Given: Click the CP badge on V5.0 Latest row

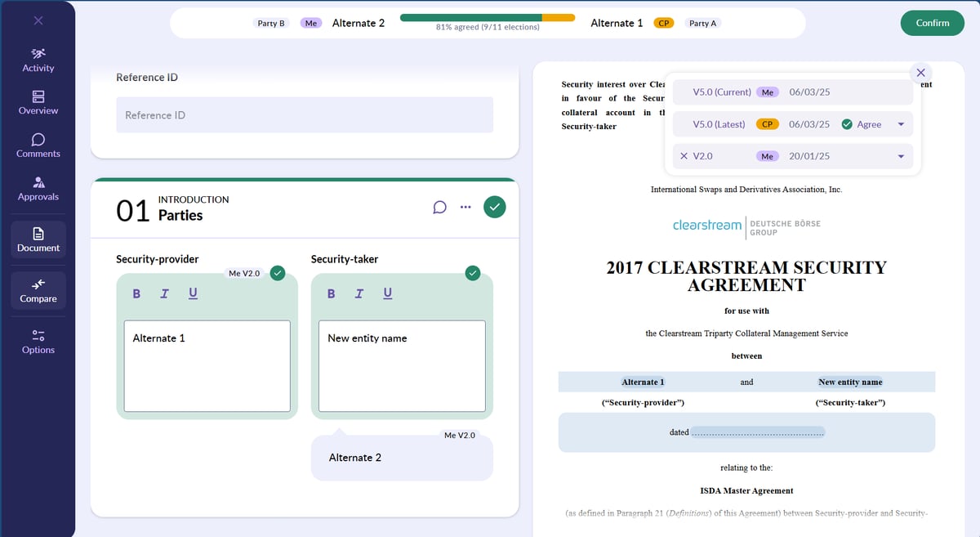Looking at the screenshot, I should coord(767,124).
